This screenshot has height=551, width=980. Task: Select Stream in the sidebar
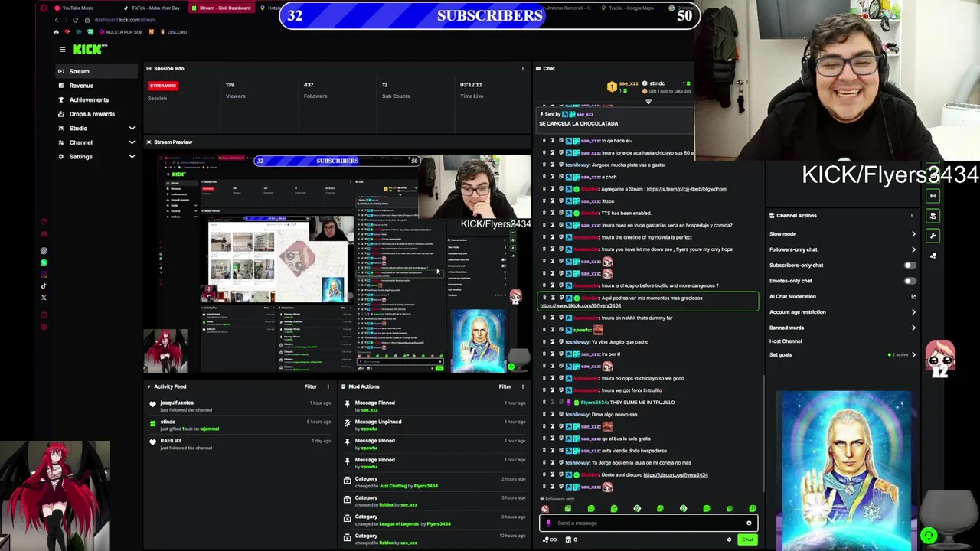coord(96,71)
